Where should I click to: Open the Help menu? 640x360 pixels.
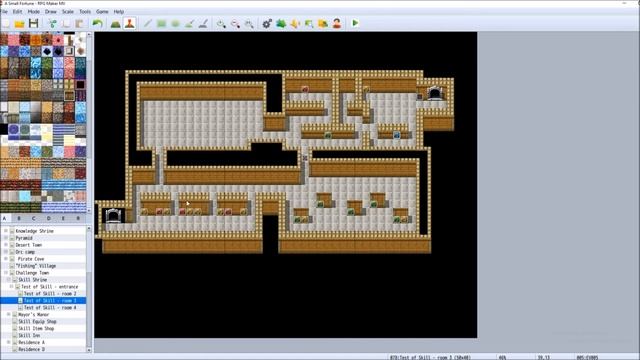coord(119,12)
